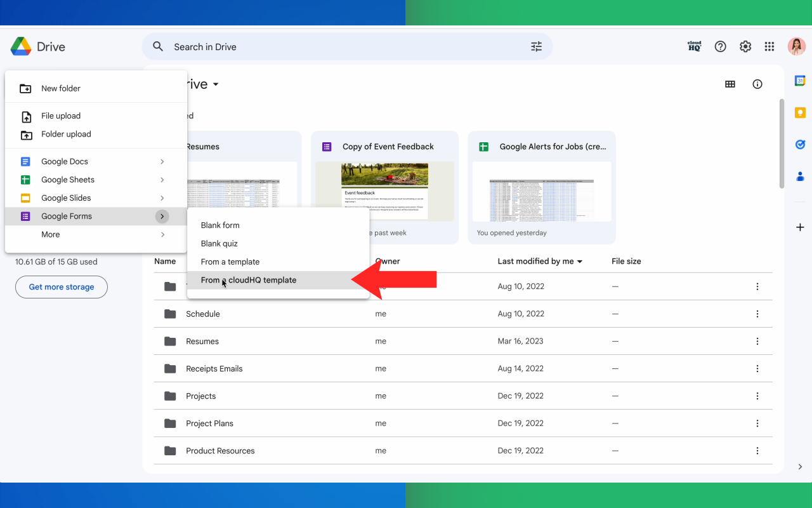
Task: Open Google Tasks in the side panel
Action: 800,144
